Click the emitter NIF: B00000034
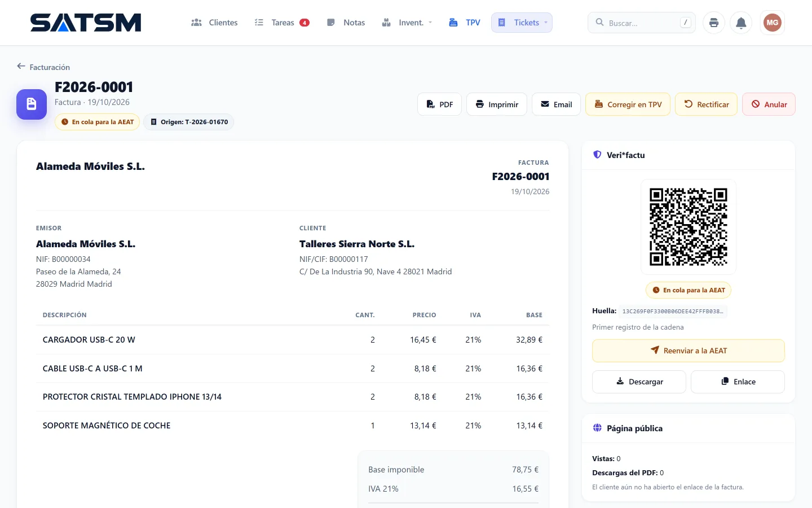 coord(63,259)
